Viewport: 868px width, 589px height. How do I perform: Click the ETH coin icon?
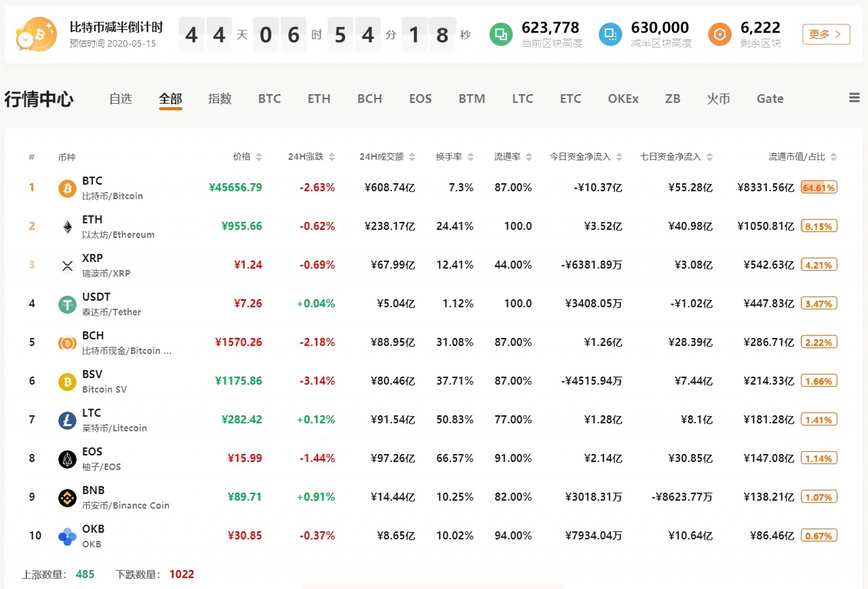(67, 227)
